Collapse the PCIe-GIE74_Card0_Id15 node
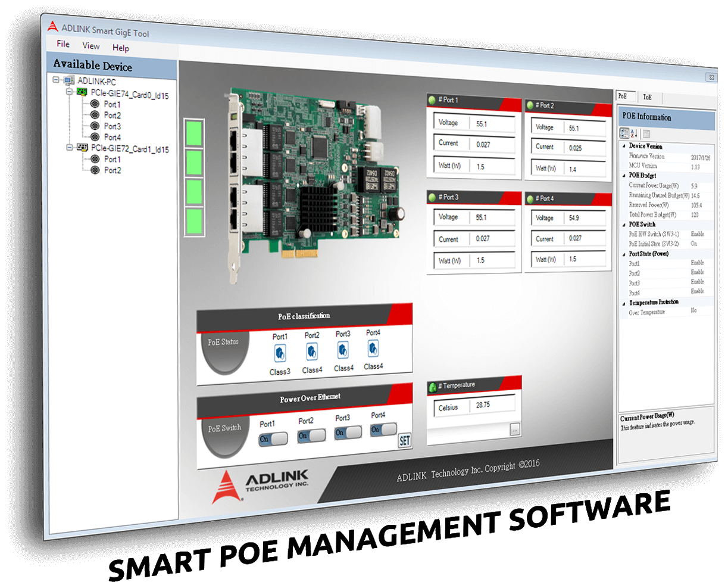Image resolution: width=728 pixels, height=582 pixels. point(69,93)
